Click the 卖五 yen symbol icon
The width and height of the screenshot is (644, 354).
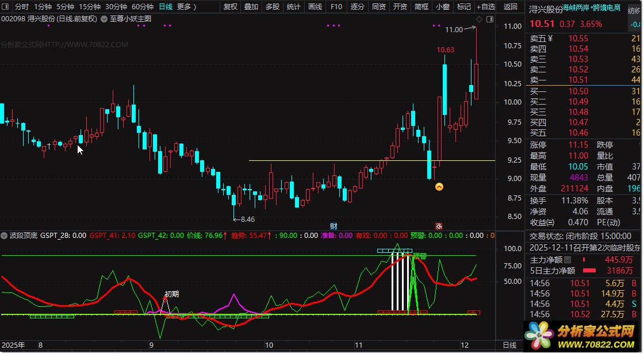pyautogui.click(x=550, y=39)
